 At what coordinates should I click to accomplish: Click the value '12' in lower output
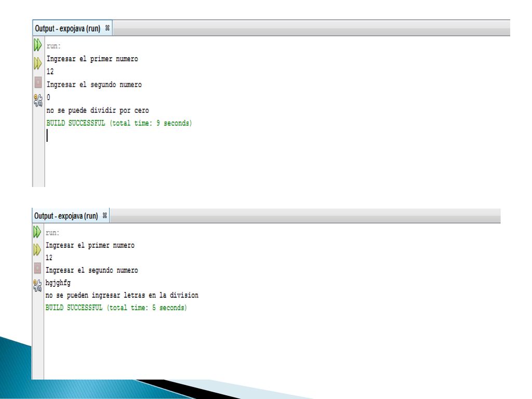[x=49, y=258]
